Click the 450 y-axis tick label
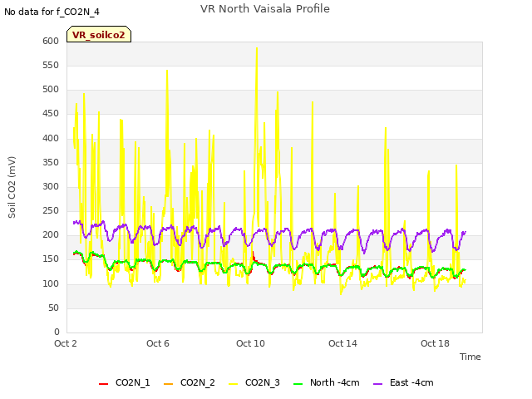The height and width of the screenshot is (399, 532). 51,114
